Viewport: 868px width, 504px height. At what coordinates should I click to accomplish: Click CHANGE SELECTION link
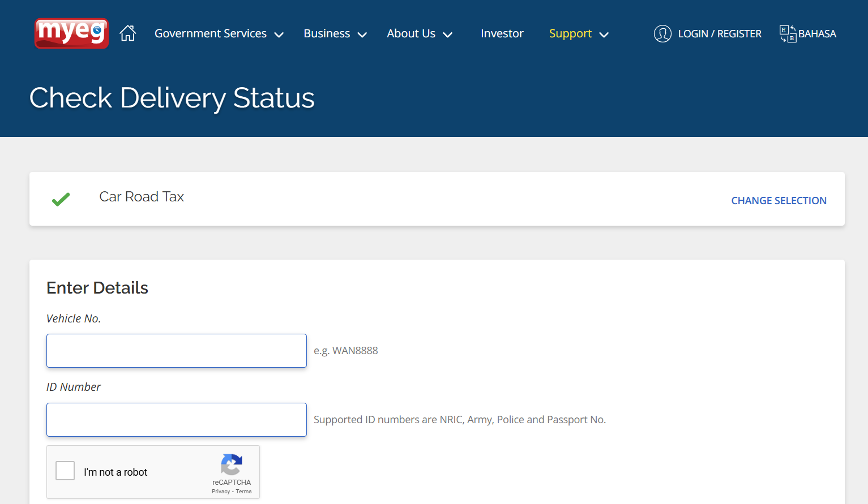(779, 200)
